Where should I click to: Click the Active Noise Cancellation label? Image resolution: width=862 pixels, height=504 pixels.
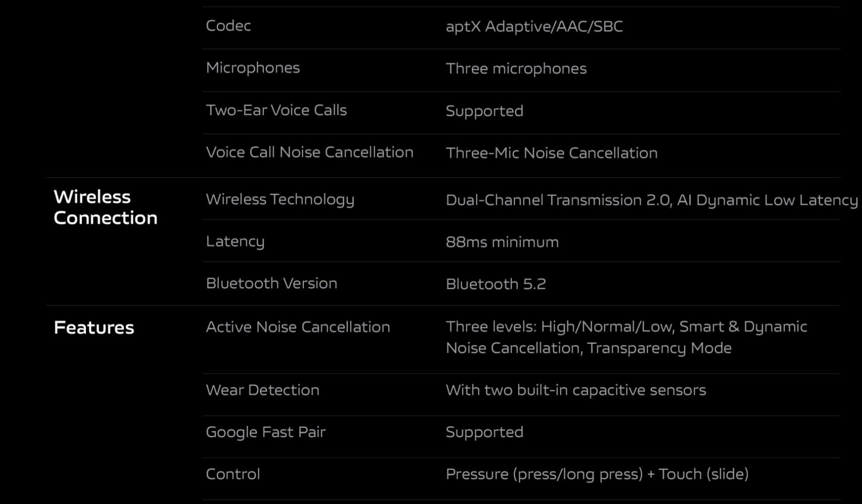coord(298,327)
